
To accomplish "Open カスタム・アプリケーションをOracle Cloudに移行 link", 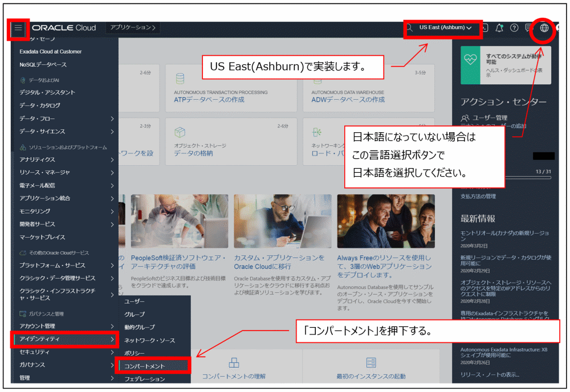I will point(279,262).
